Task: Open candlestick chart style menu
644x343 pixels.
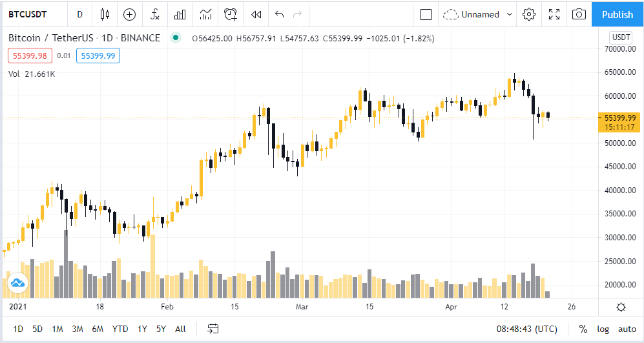Action: tap(105, 14)
